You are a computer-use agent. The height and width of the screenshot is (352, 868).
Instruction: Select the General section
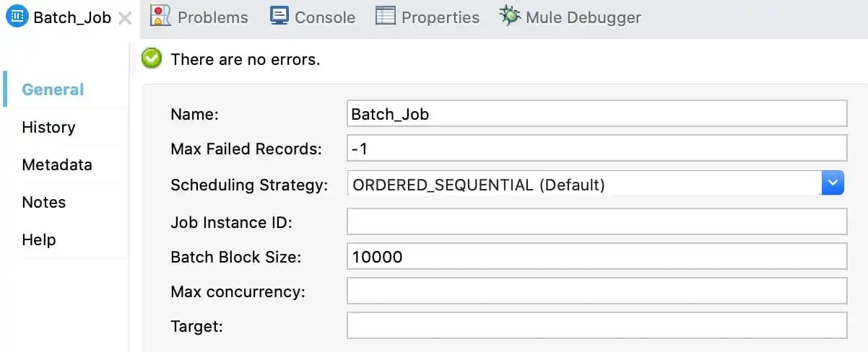(x=53, y=89)
